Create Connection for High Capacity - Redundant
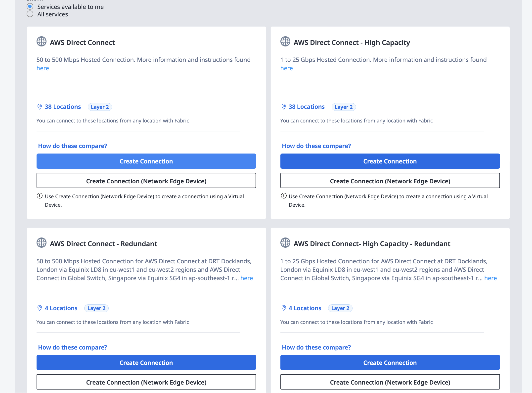Viewport: 532px width, 393px height. click(x=390, y=362)
